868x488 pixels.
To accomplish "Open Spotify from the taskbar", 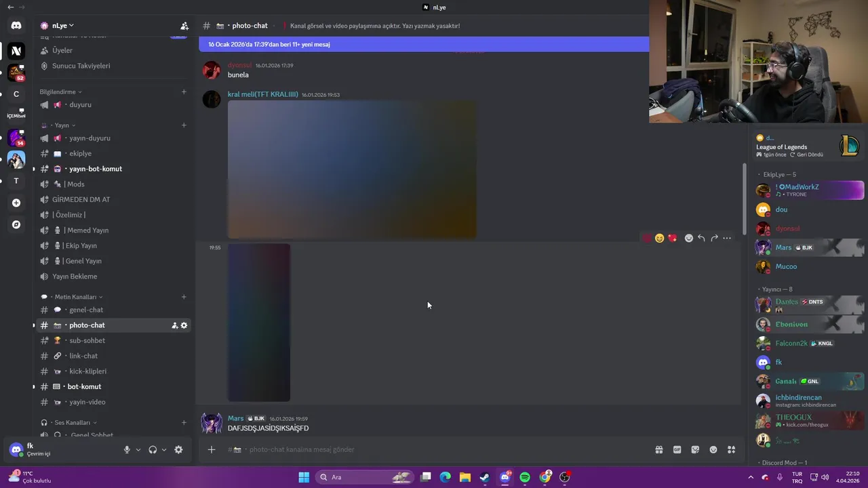I will [x=525, y=477].
